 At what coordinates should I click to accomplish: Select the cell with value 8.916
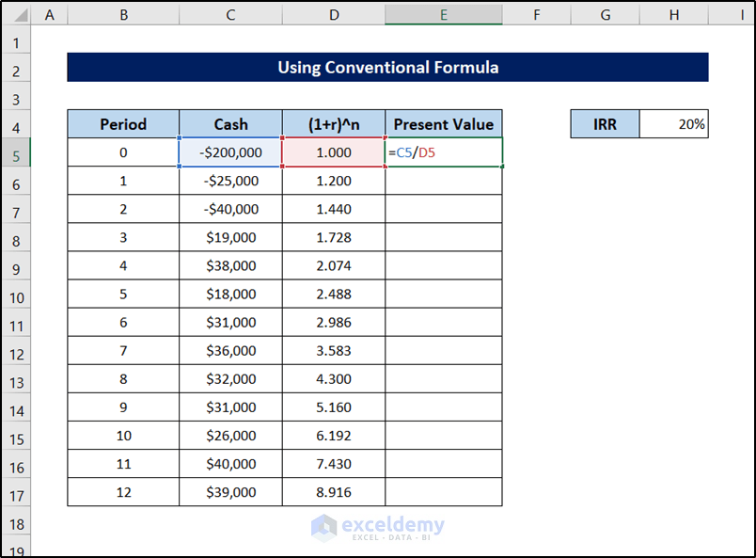pyautogui.click(x=334, y=492)
